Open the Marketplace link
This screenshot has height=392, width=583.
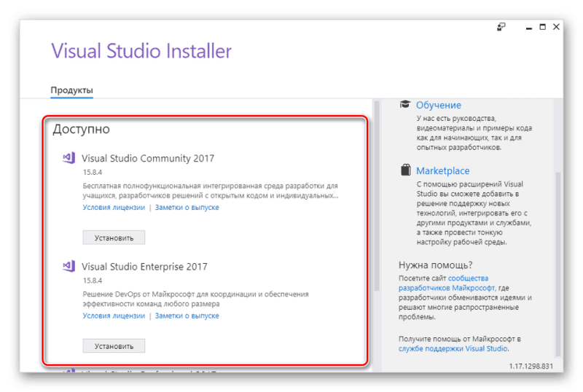click(442, 170)
